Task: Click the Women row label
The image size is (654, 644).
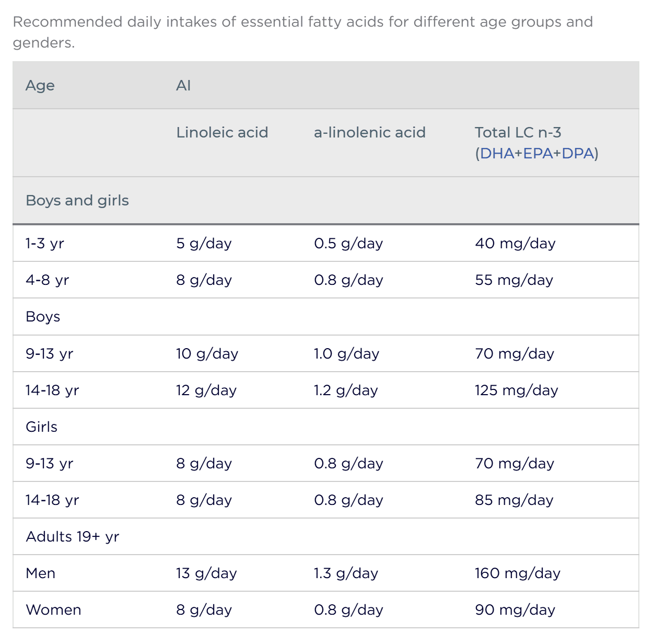Action: [x=53, y=610]
